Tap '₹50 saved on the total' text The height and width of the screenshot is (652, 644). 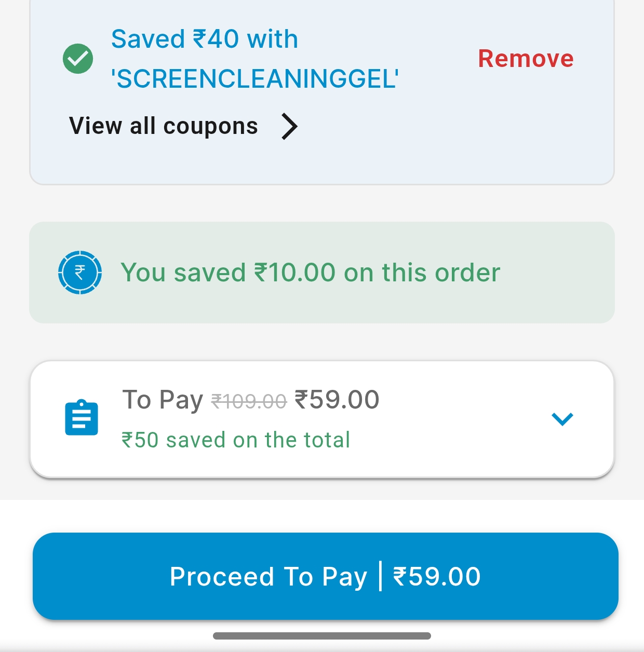pyautogui.click(x=236, y=440)
